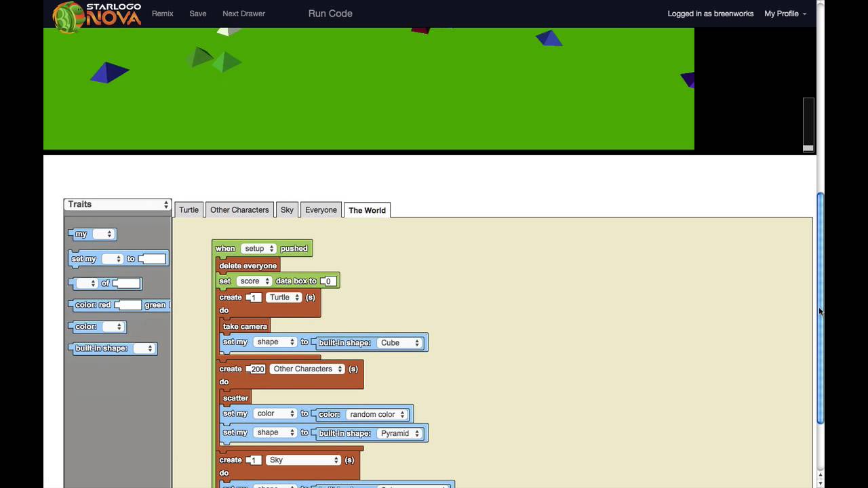
Task: Select the 'take camera' block
Action: [244, 327]
